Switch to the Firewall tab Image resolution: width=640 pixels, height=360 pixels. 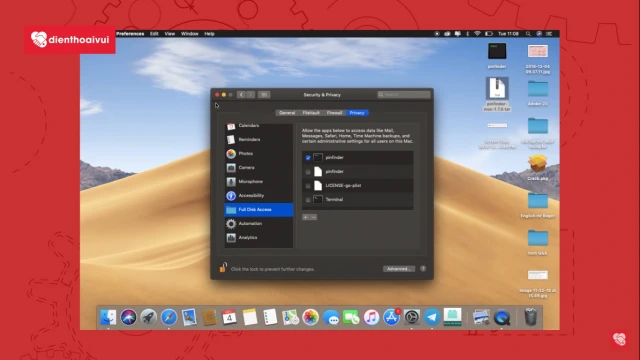[334, 113]
